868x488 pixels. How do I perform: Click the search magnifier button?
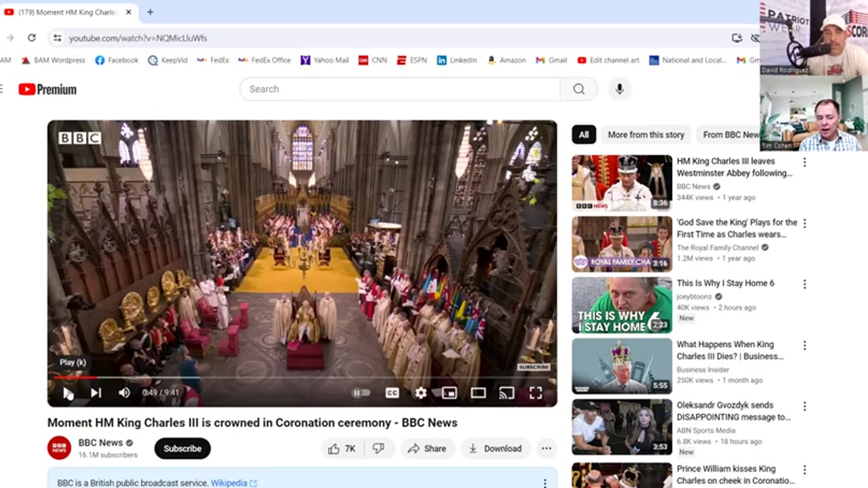(x=578, y=89)
